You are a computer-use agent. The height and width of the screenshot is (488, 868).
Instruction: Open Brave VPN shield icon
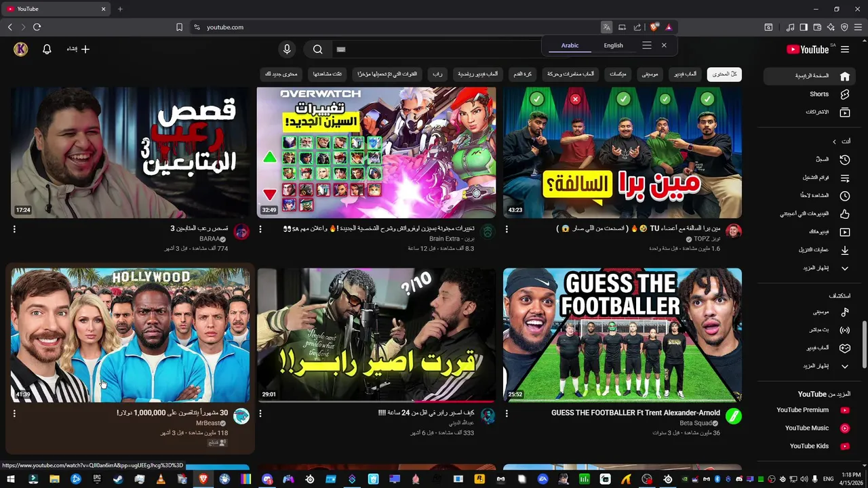(844, 27)
